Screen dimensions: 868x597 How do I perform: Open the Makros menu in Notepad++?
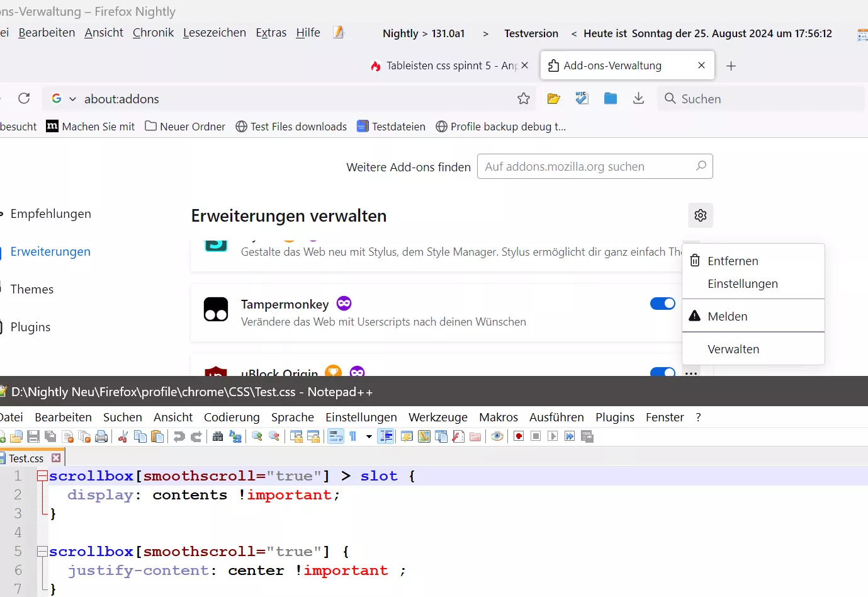tap(499, 417)
